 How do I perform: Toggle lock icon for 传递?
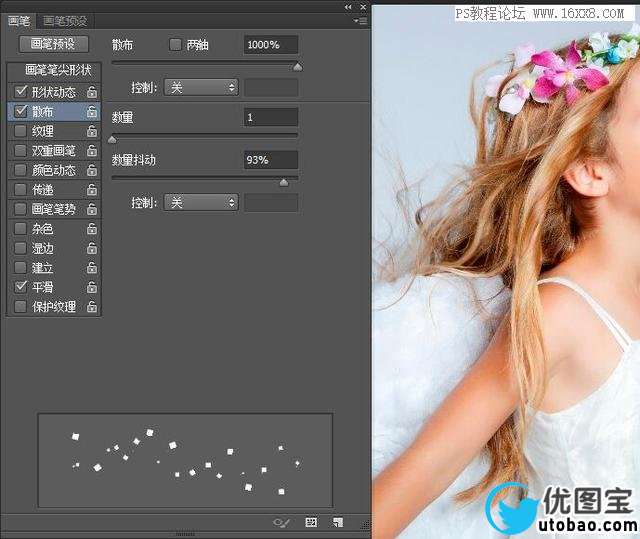pos(92,190)
